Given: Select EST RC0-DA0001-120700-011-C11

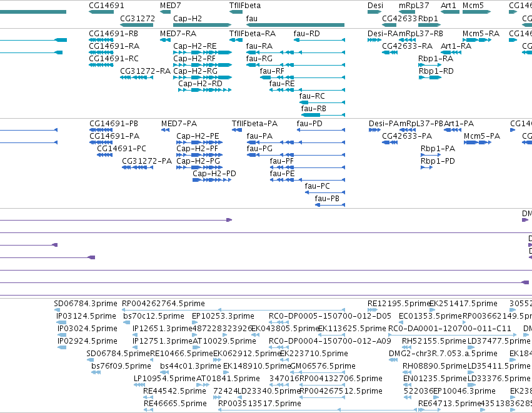Looking at the screenshot, I should pyautogui.click(x=453, y=335).
